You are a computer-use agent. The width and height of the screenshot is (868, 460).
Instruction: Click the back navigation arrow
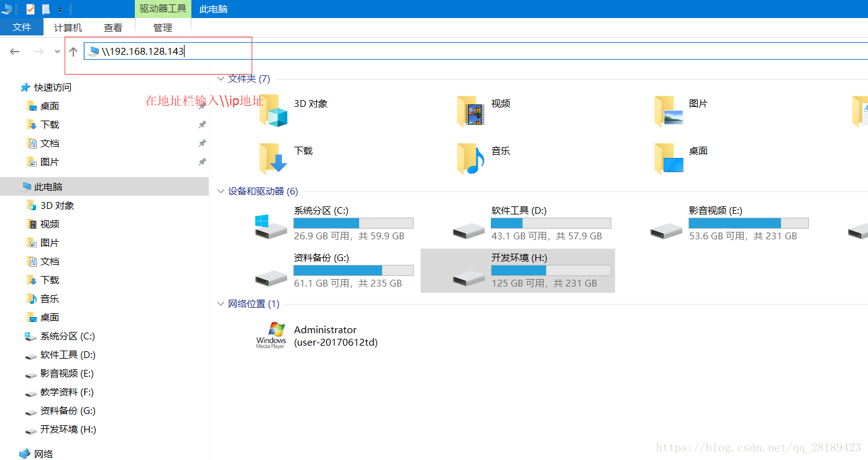(x=15, y=52)
